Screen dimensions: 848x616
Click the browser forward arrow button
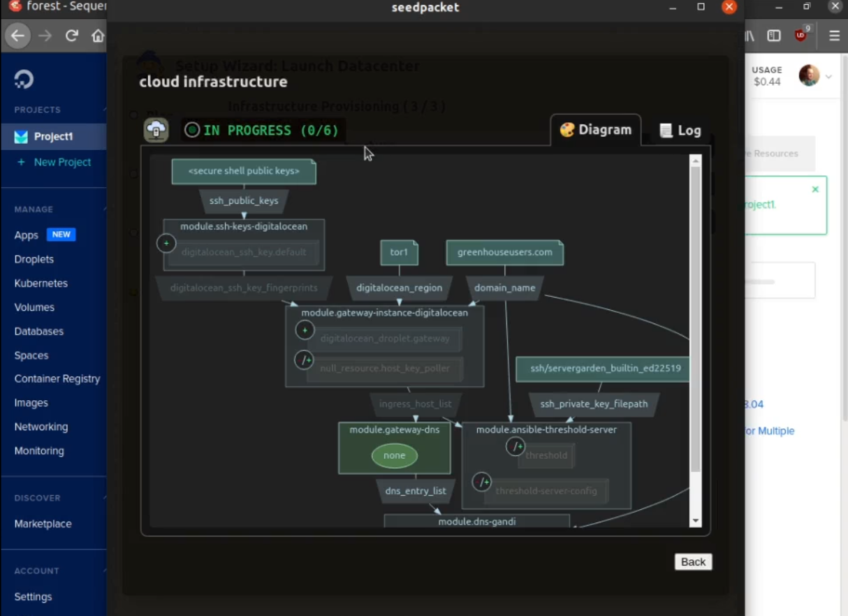[45, 36]
